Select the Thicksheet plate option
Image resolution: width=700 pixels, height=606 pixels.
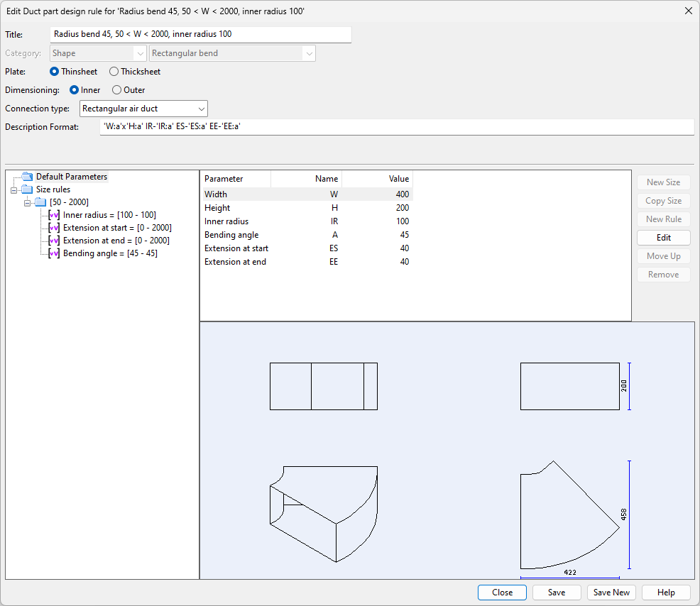114,72
